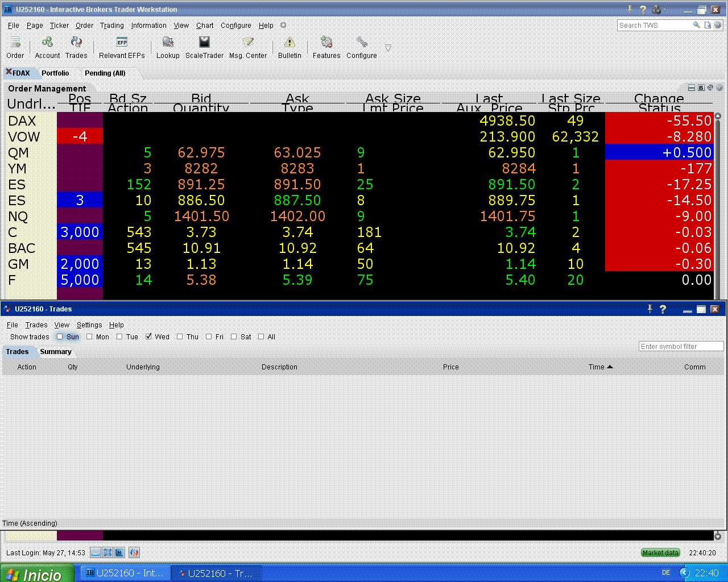
Task: Open the Trades menu in Trades window
Action: coord(36,325)
